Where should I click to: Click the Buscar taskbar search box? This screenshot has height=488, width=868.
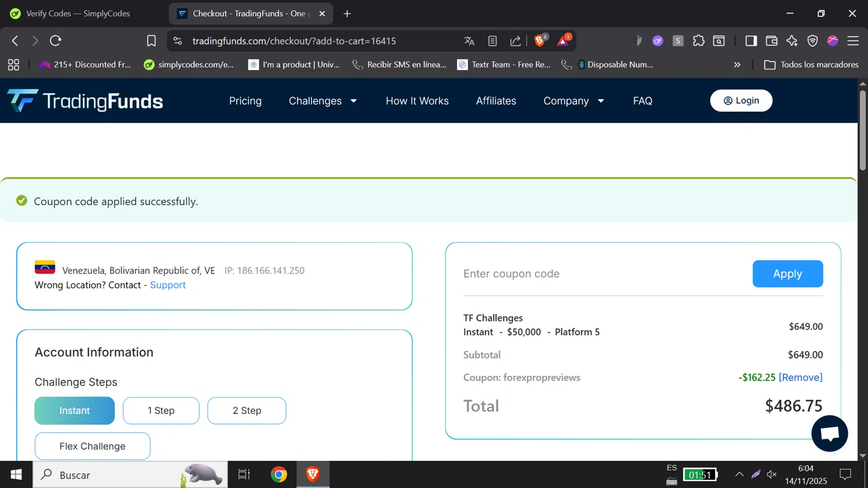(x=130, y=475)
